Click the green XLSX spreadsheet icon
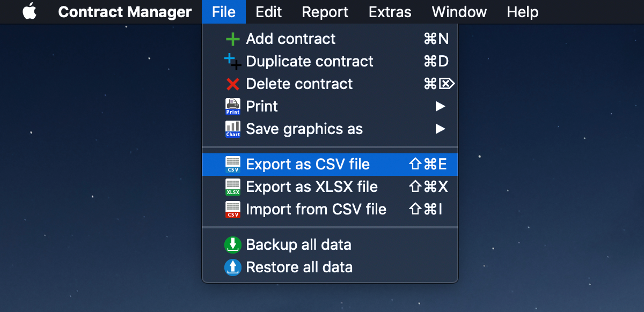The height and width of the screenshot is (312, 644). click(233, 187)
